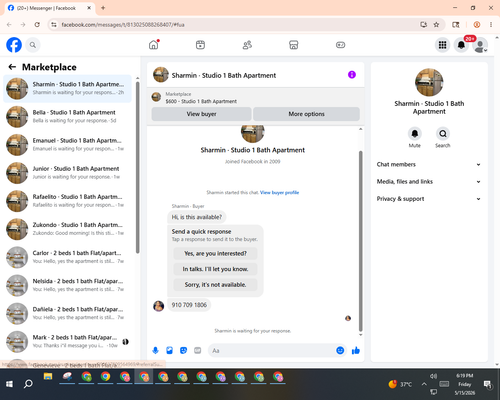Mute this conversation with the bell icon
This screenshot has height=400, width=500.
[415, 134]
